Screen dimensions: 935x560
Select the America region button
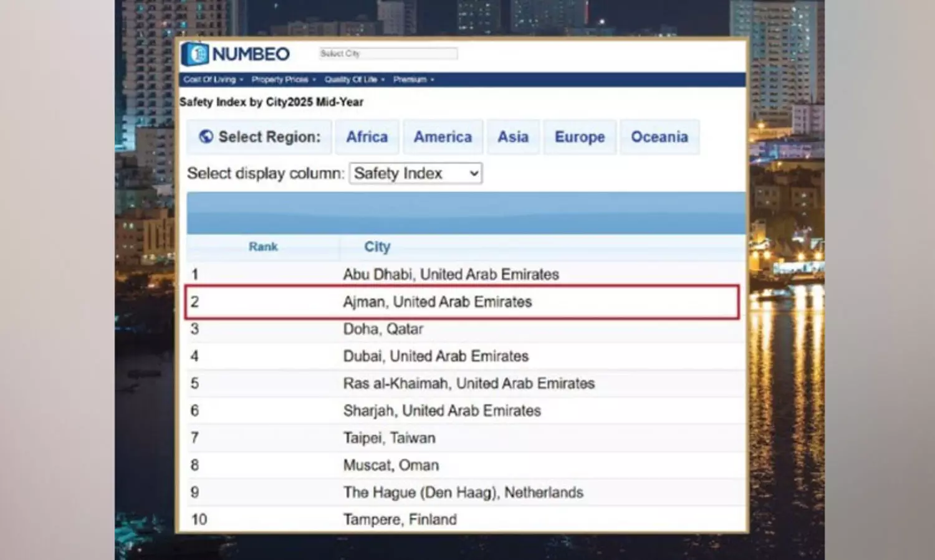coord(443,137)
